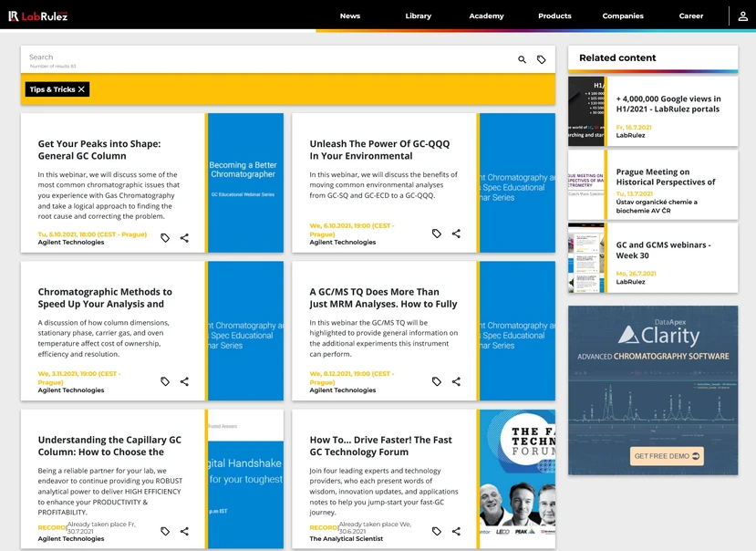Share the GC/MS TQ Does More card
The image size is (756, 551).
click(456, 381)
